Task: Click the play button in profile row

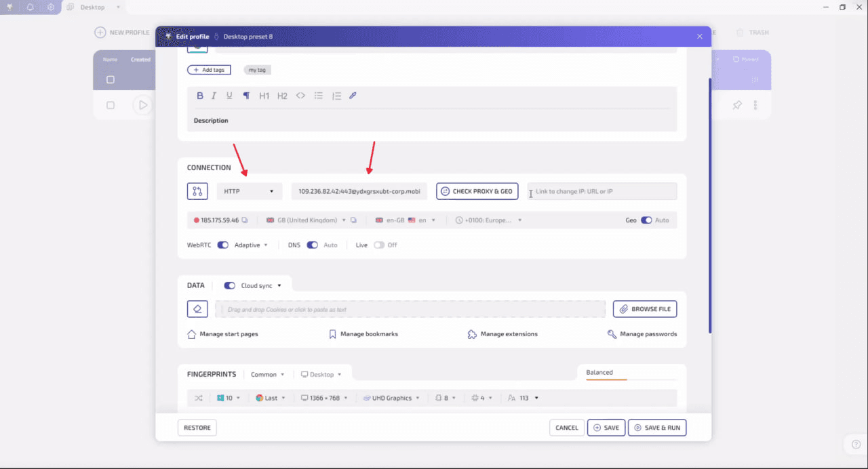Action: coord(142,105)
